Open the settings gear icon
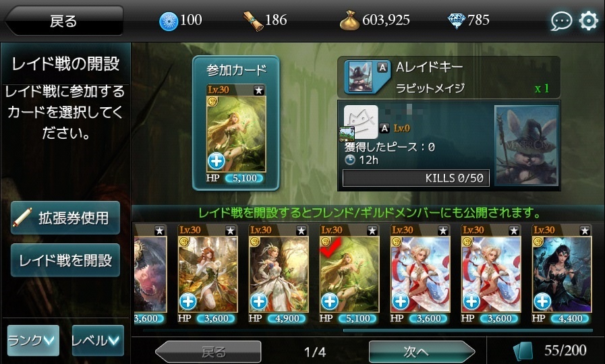Image resolution: width=605 pixels, height=364 pixels. [588, 20]
